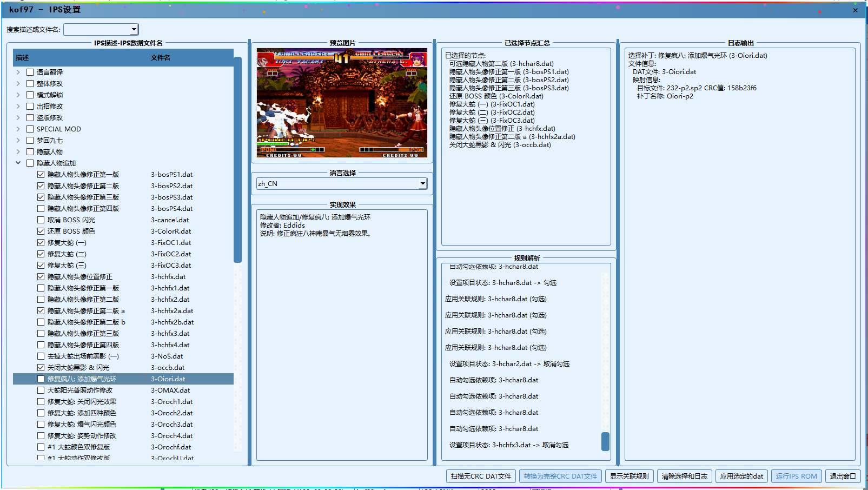
Task: Click 扫描无CRC DAT文件 button
Action: [481, 476]
